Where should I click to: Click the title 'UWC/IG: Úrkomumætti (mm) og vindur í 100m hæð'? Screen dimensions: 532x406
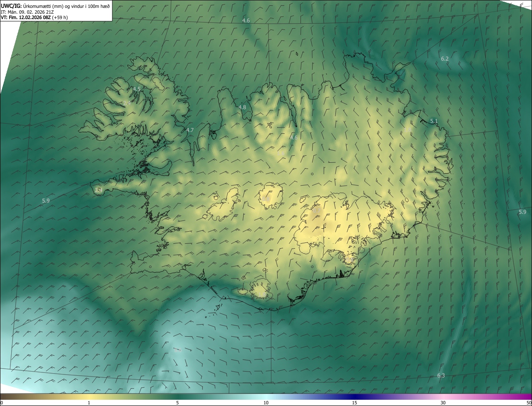[x=55, y=6]
